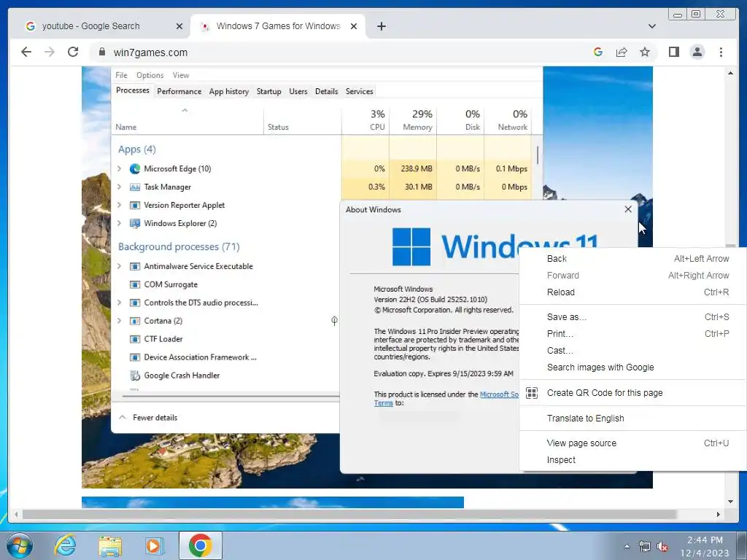This screenshot has width=747, height=560.
Task: Click the Task Manager screenshot image
Action: click(x=367, y=277)
